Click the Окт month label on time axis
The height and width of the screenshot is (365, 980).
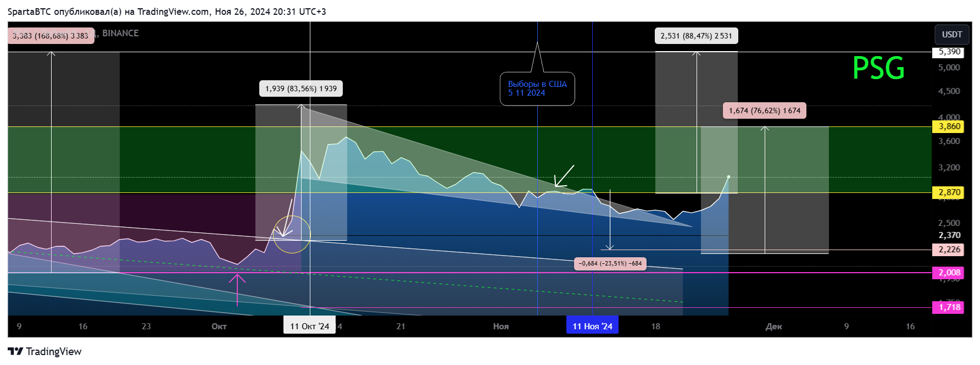click(x=219, y=327)
